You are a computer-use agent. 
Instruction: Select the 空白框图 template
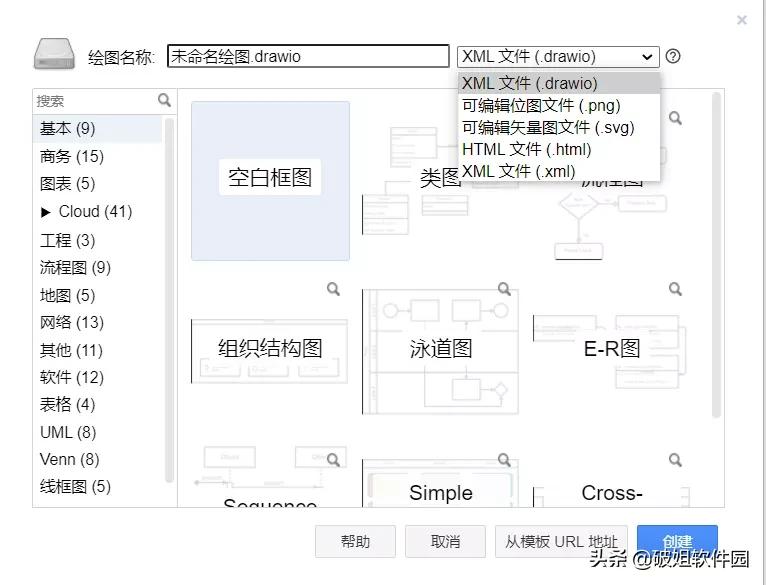pyautogui.click(x=270, y=181)
